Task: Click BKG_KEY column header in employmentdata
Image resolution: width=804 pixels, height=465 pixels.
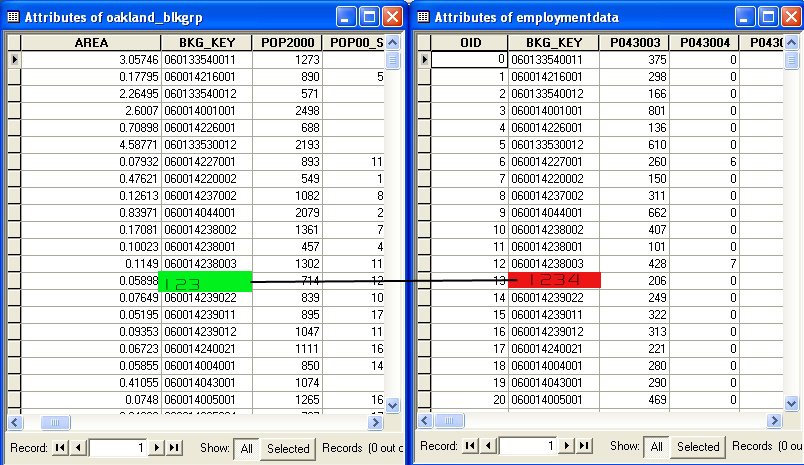Action: 554,43
